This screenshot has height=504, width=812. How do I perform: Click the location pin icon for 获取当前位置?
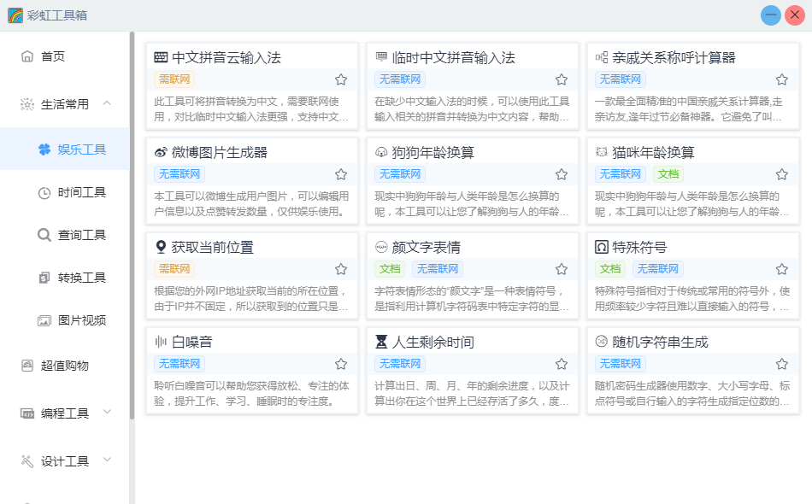(161, 247)
